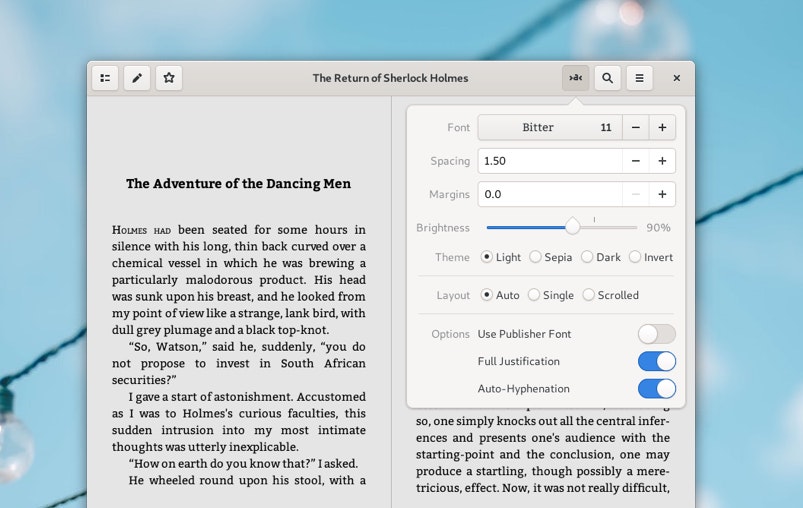Decrease line spacing with minus button
The width and height of the screenshot is (803, 508).
point(636,161)
